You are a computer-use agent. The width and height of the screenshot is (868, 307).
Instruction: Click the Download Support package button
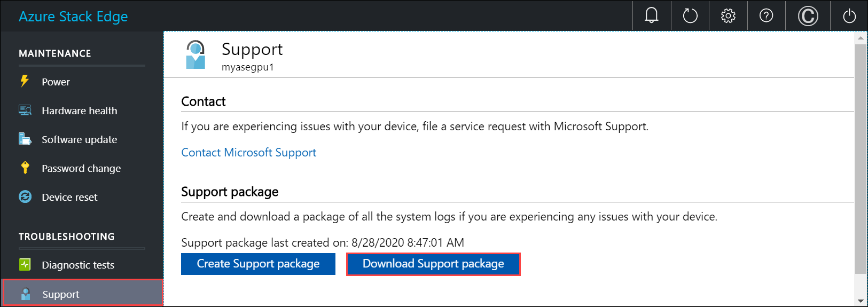click(x=433, y=264)
